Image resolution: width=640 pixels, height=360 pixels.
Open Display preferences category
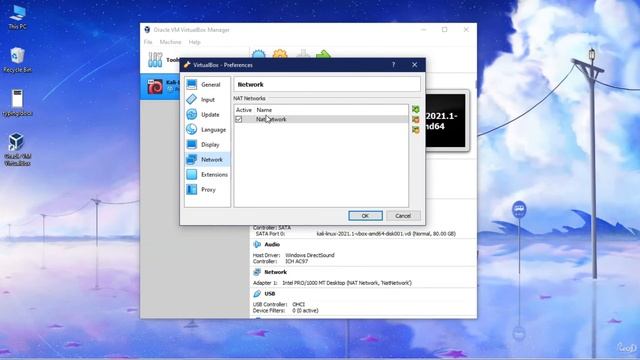(207, 144)
